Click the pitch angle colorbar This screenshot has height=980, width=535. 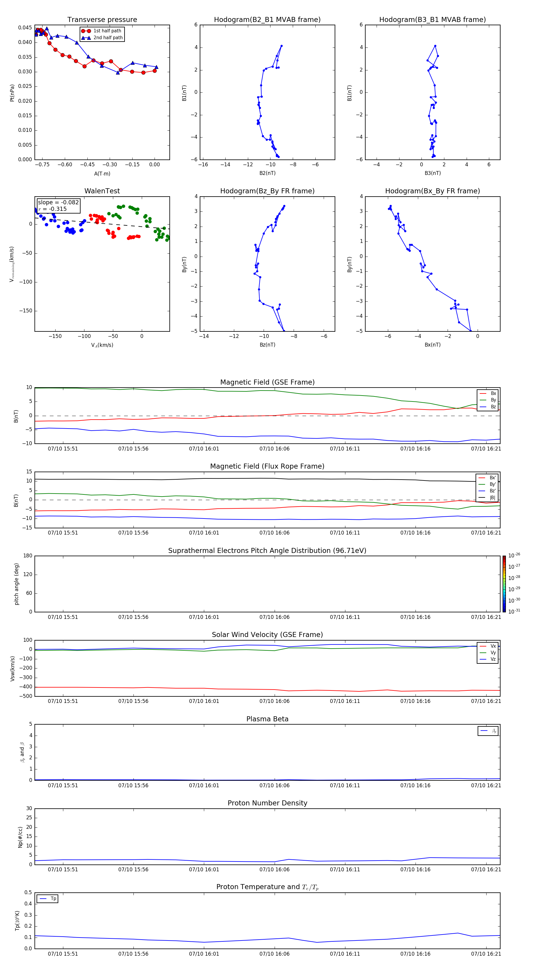click(x=504, y=584)
